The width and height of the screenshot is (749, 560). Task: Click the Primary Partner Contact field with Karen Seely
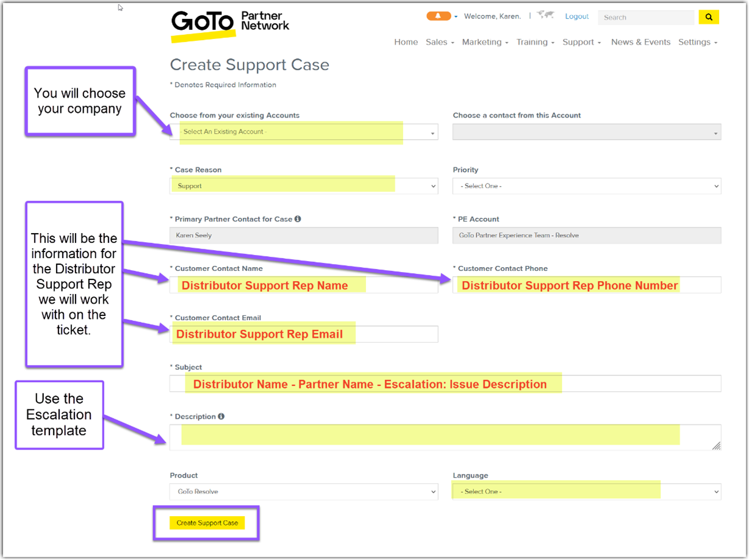(x=304, y=235)
